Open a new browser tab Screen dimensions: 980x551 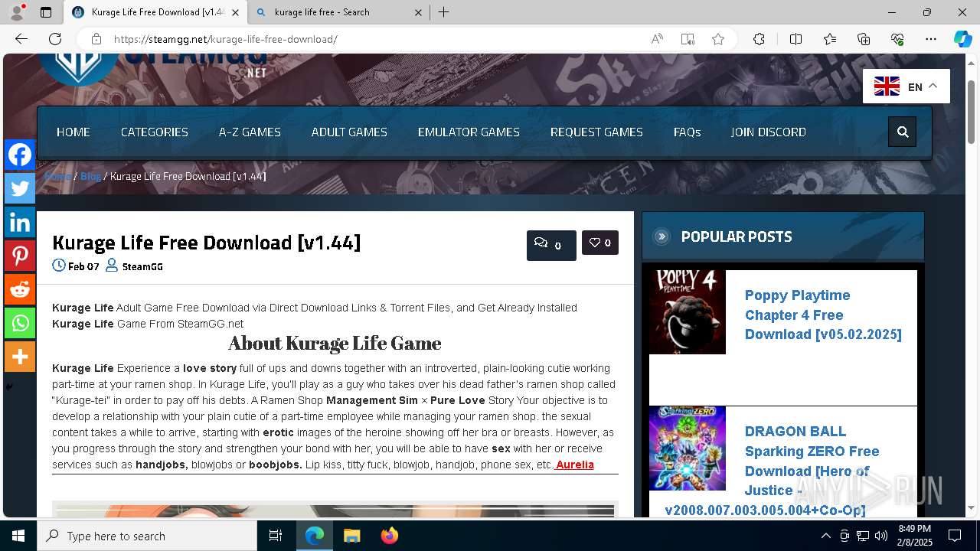443,12
